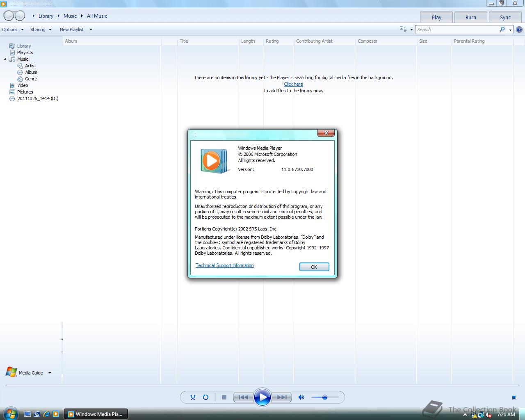Viewport: 525px width, 420px height.
Task: Start playback with the Play button
Action: pyautogui.click(x=262, y=397)
